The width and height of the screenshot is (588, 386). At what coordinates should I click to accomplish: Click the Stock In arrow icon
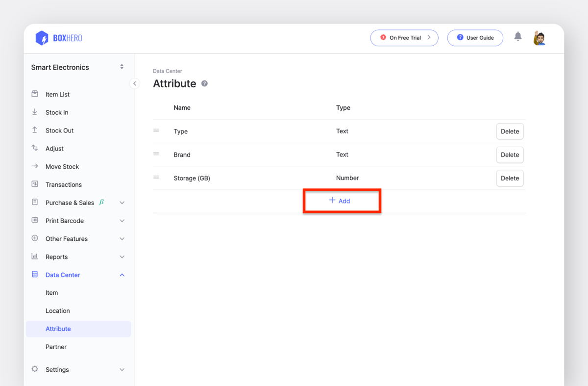pos(34,112)
